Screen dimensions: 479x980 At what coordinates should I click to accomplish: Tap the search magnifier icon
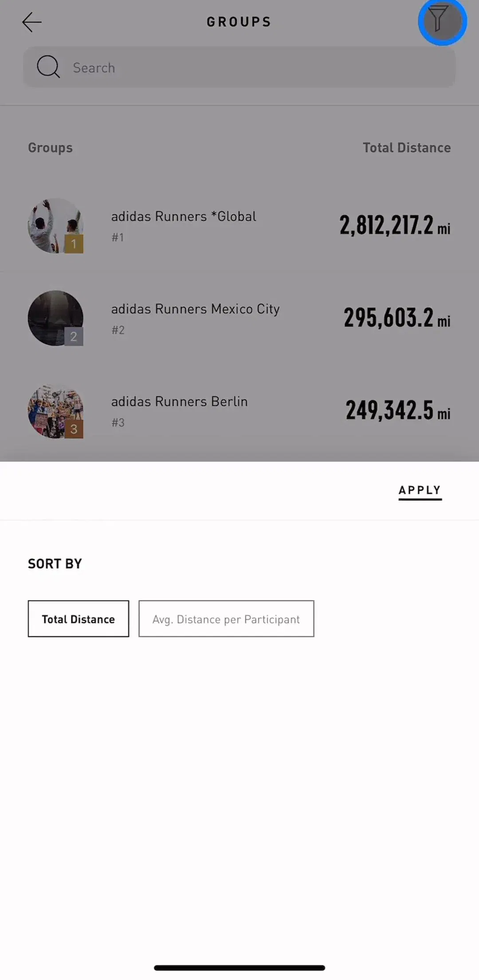[x=48, y=67]
